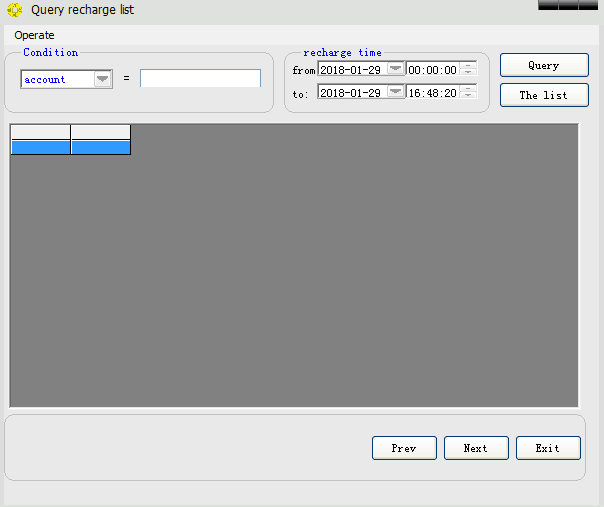Open the 'from' date picker dropdown

[395, 69]
